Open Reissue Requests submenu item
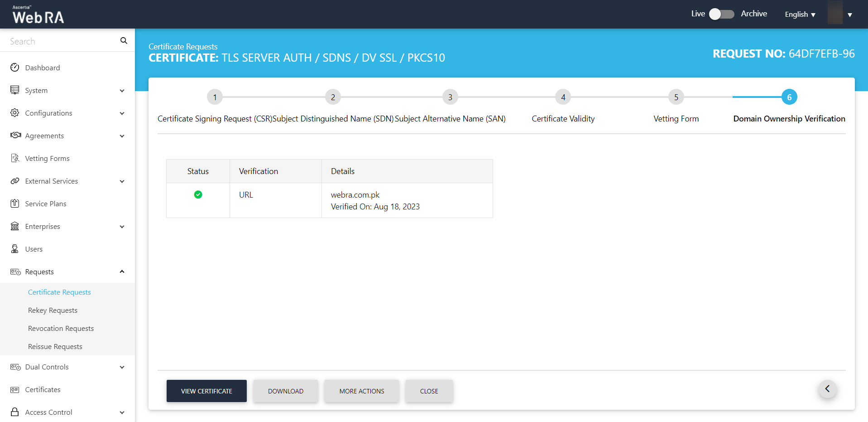 click(x=55, y=347)
